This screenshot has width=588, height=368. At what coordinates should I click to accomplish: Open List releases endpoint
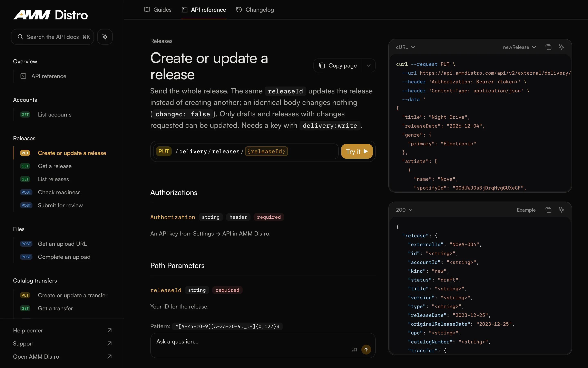(63, 179)
